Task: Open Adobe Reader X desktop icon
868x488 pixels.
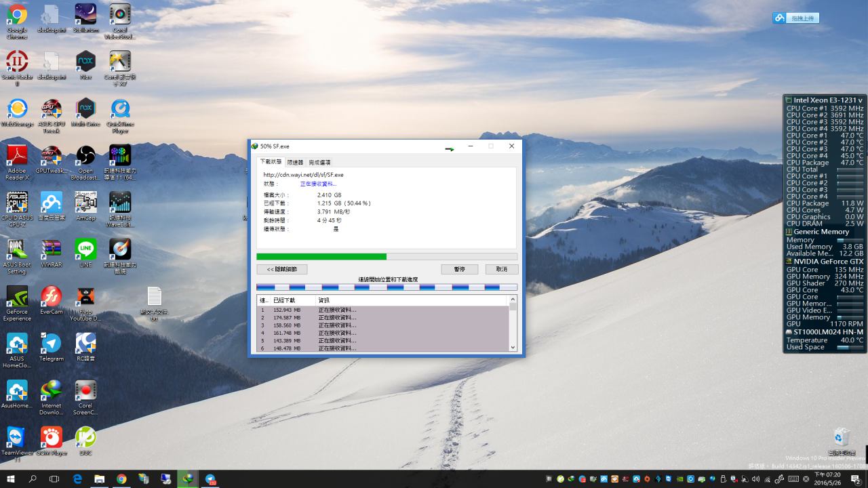Action: [x=17, y=157]
